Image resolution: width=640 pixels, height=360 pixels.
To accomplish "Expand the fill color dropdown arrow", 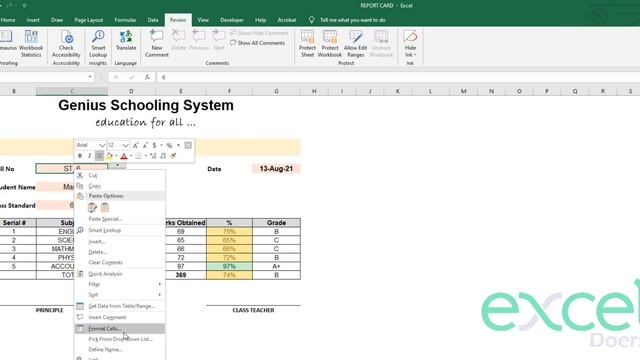I will (x=116, y=156).
